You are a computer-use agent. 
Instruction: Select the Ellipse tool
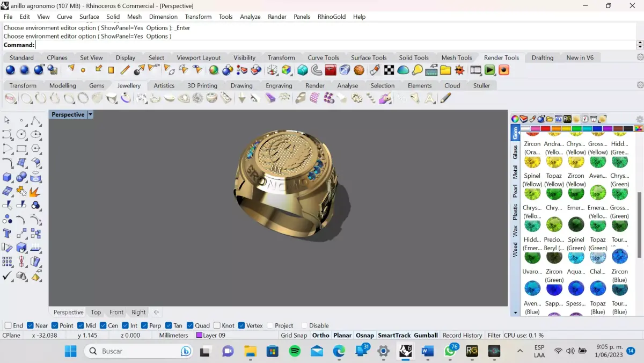pyautogui.click(x=35, y=134)
